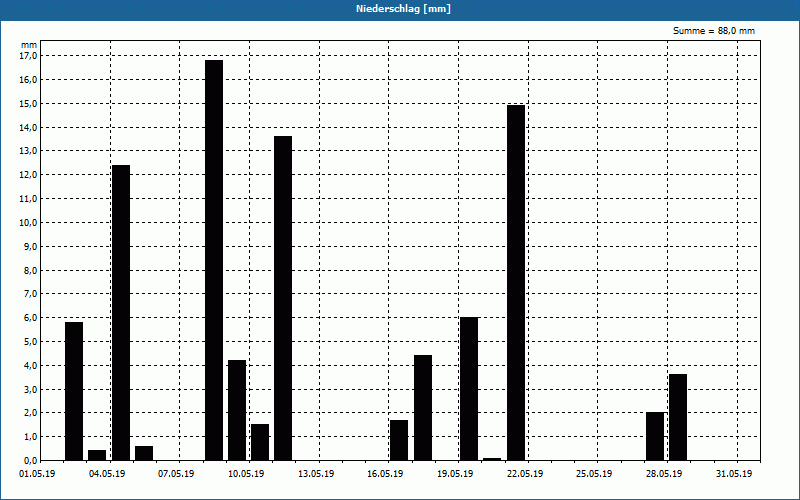Select the "8,0" y-axis label

pos(31,270)
